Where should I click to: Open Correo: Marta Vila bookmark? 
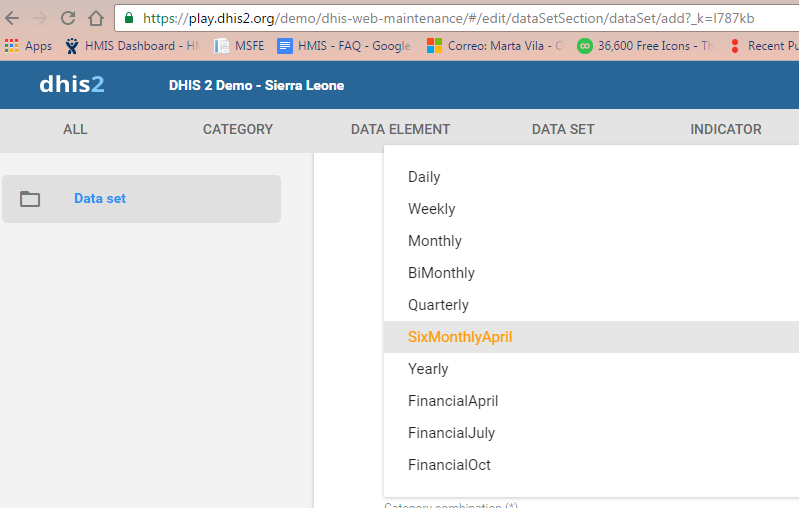click(x=495, y=46)
